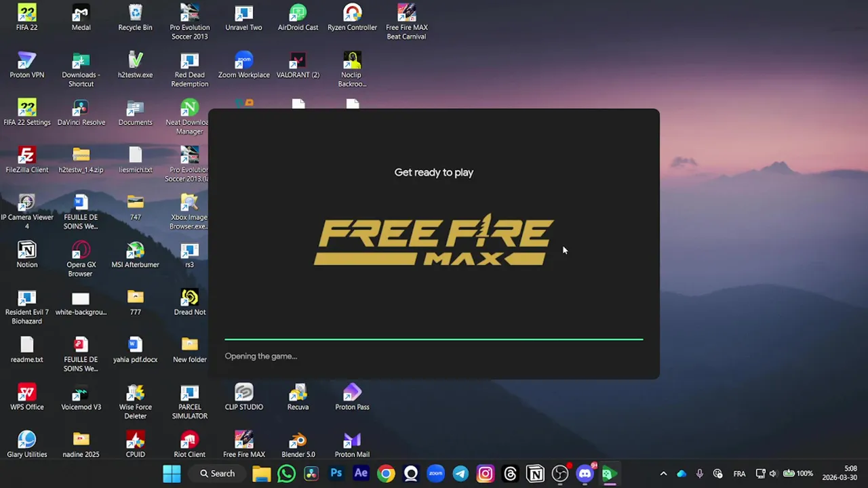The height and width of the screenshot is (488, 868).
Task: Select the Proton Pass desktop icon
Action: click(x=352, y=397)
